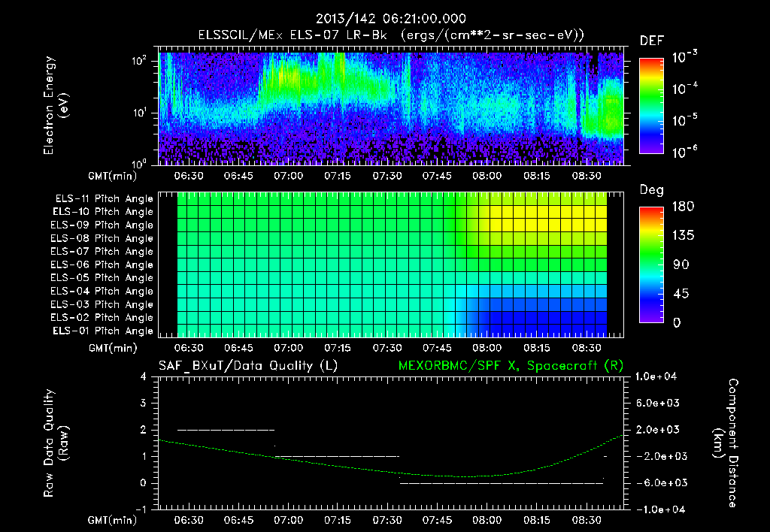Screen dimensions: 770x532
Task: Click the "10^1" electron energy tick label
Action: click(139, 113)
